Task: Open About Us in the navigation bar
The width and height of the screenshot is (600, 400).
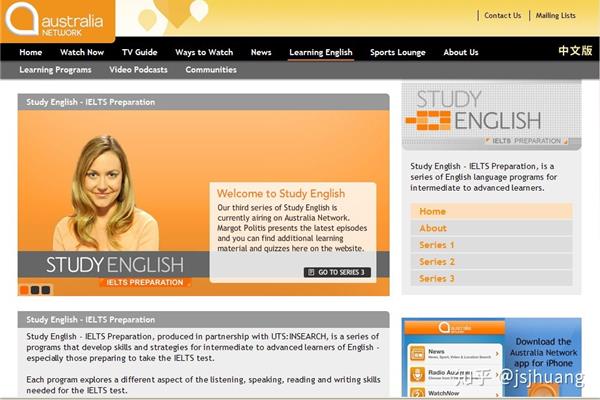Action: [461, 52]
